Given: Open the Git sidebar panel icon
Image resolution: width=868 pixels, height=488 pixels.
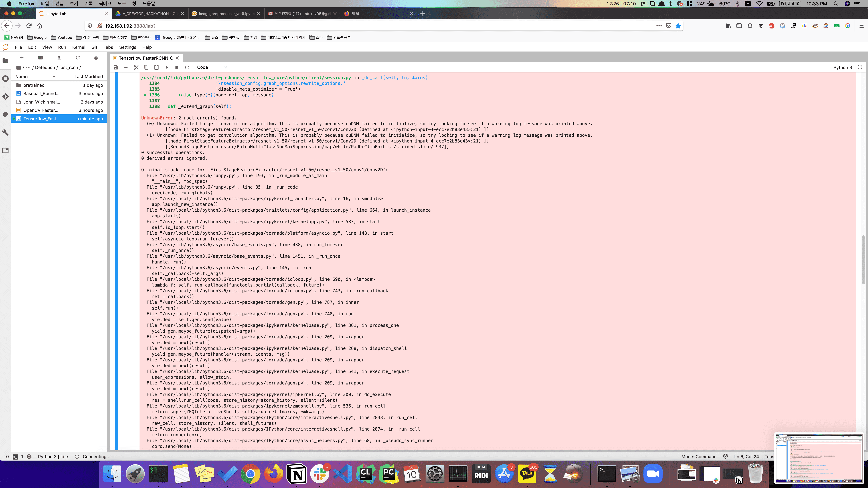Looking at the screenshot, I should pyautogui.click(x=5, y=97).
